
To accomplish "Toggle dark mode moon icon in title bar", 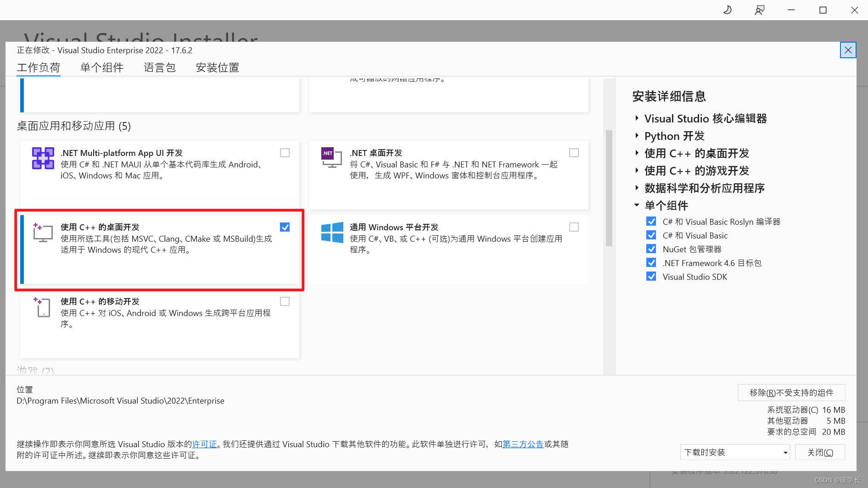I will 728,10.
